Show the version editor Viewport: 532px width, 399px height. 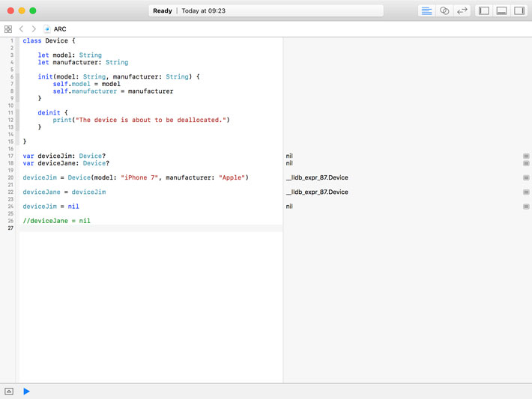pyautogui.click(x=462, y=10)
